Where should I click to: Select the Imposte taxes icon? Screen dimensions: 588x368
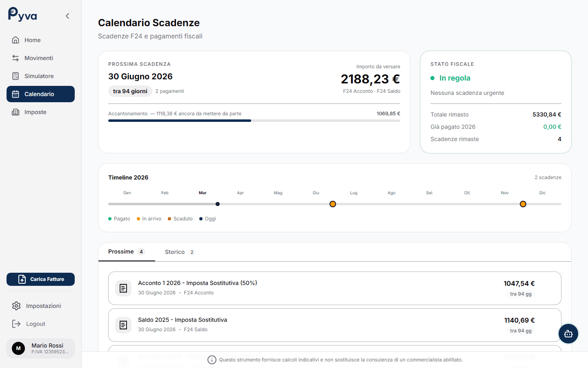pos(15,112)
